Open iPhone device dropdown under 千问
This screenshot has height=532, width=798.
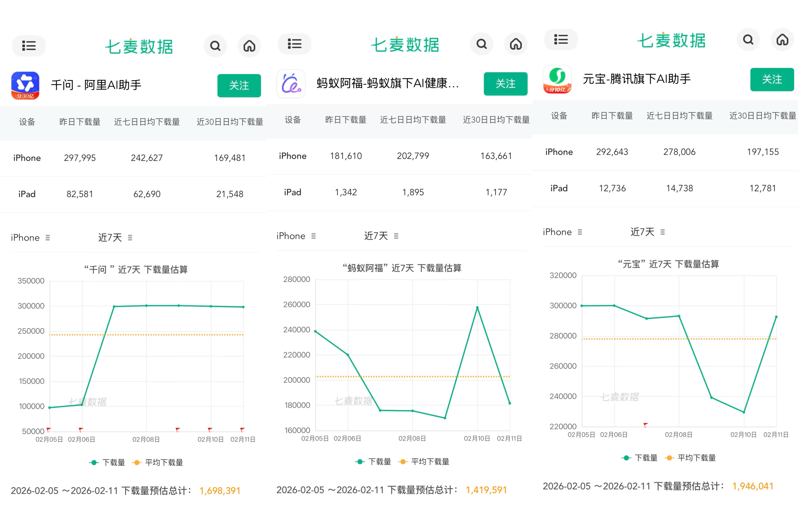point(30,237)
